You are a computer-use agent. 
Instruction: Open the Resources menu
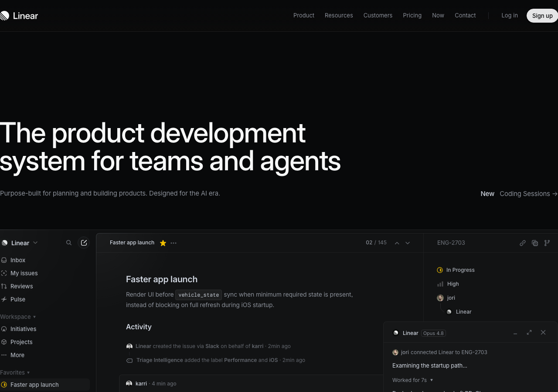tap(339, 15)
